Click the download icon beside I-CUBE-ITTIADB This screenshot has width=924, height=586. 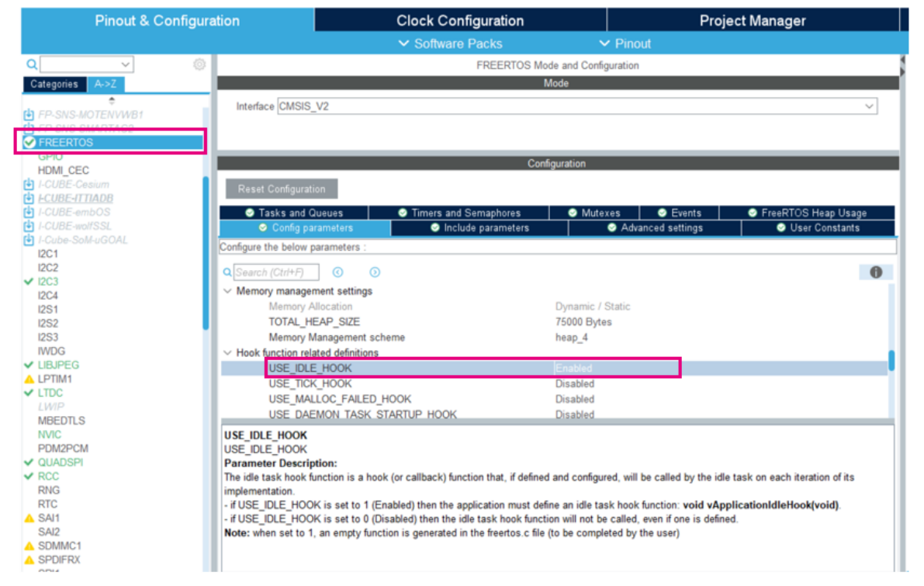pos(29,199)
